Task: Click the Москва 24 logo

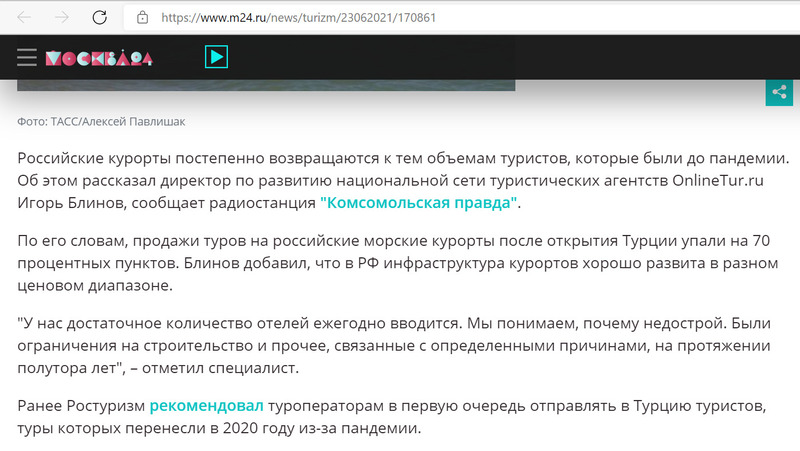Action: tap(98, 58)
